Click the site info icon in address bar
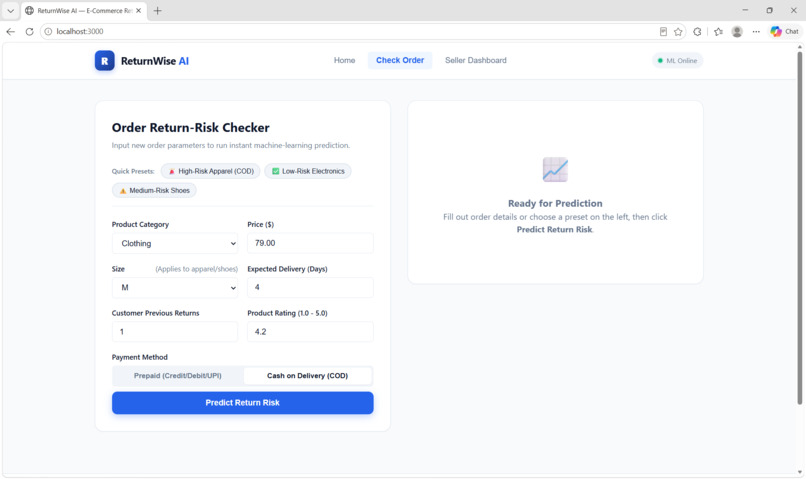Image resolution: width=806 pixels, height=479 pixels. click(x=48, y=31)
